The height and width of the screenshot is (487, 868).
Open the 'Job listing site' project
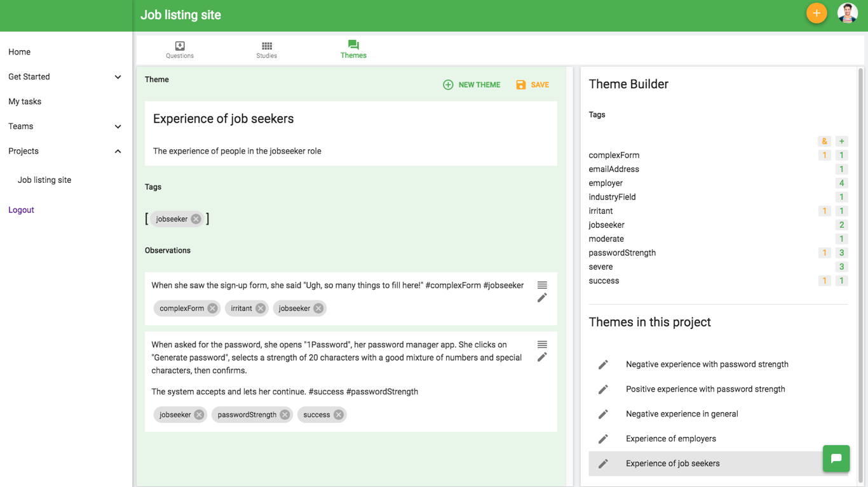pos(44,180)
